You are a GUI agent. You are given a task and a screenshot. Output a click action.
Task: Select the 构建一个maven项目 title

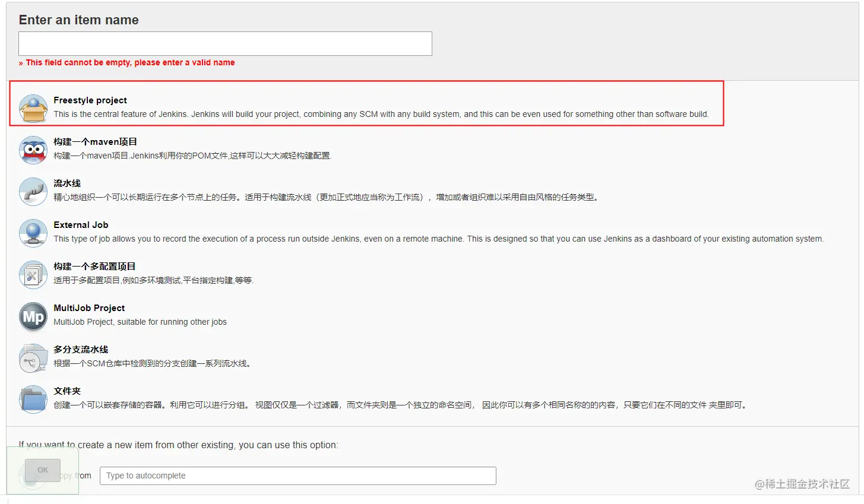[x=96, y=142]
